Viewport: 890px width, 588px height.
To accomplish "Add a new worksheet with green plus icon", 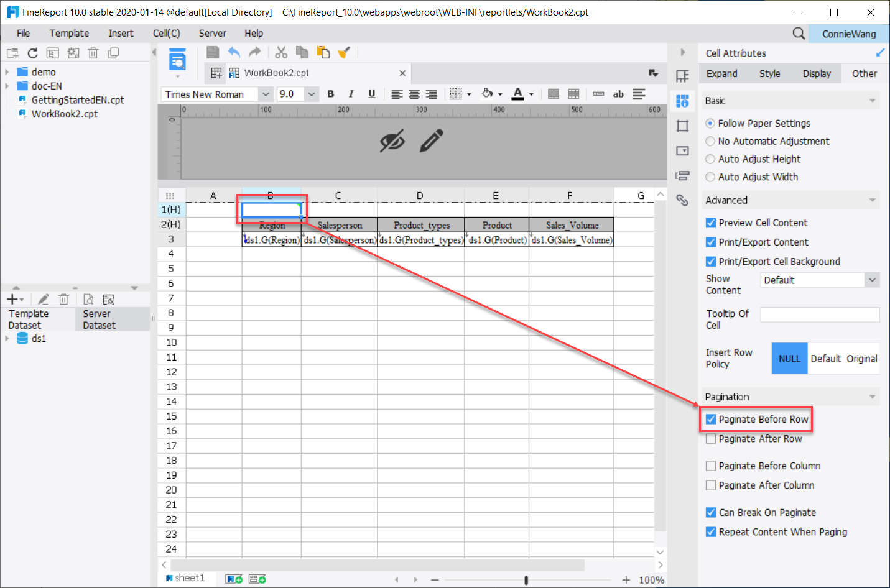I will pos(233,578).
